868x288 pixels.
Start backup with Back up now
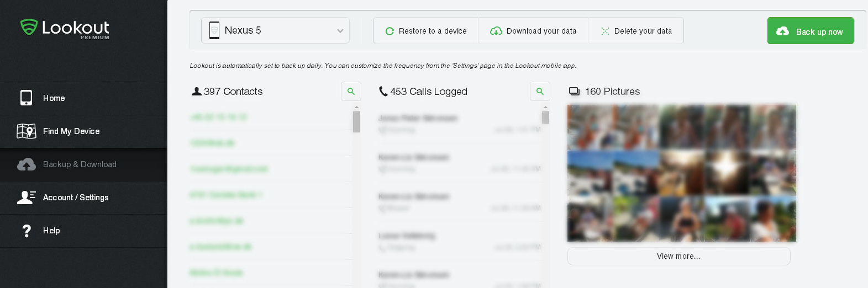pyautogui.click(x=811, y=31)
